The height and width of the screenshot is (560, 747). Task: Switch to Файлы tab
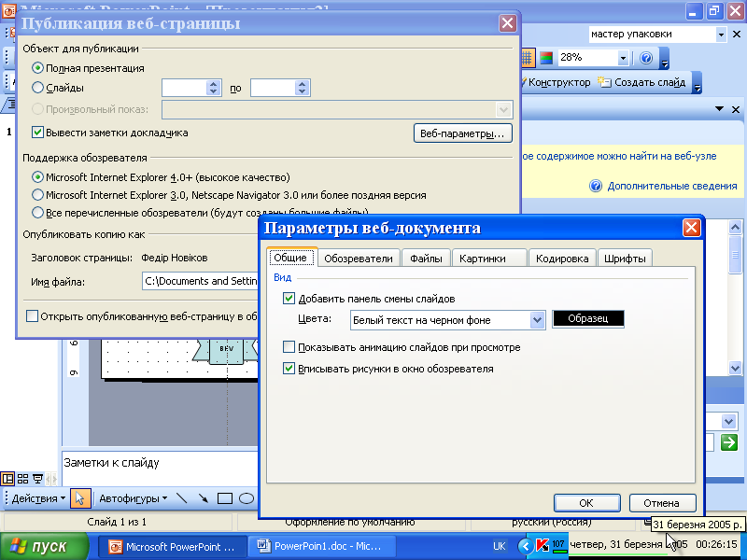(x=426, y=259)
